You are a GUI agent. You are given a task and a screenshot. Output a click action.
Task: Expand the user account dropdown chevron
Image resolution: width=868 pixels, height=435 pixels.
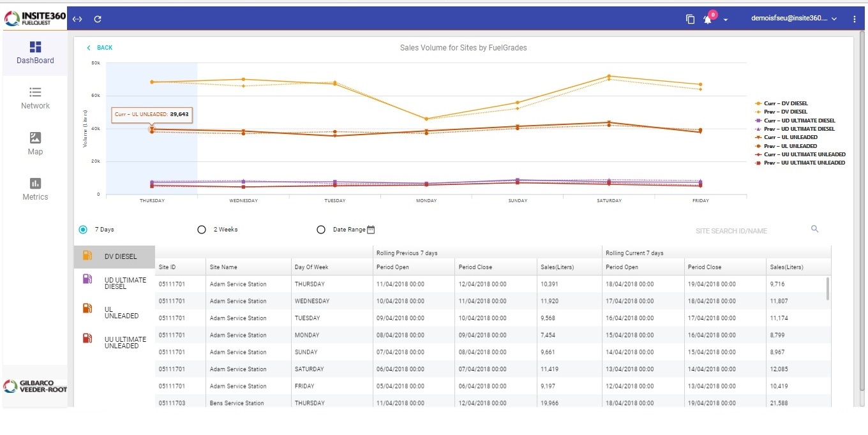[x=835, y=19]
